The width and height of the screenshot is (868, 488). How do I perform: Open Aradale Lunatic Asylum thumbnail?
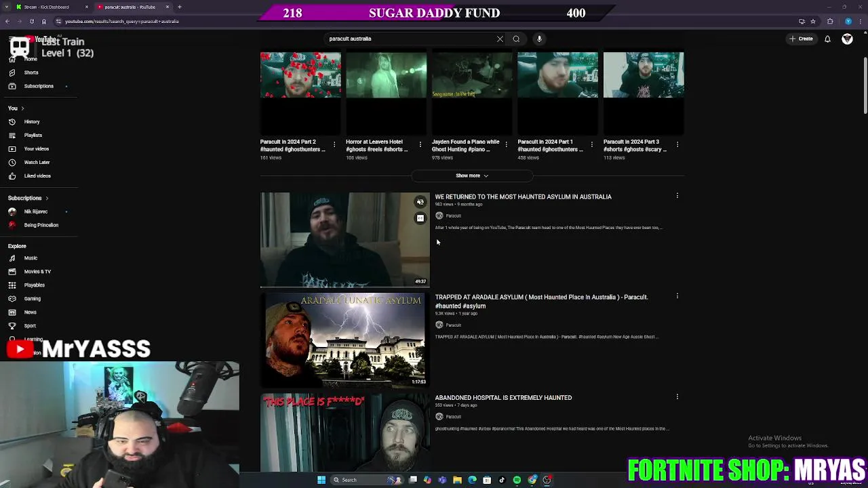tap(345, 340)
